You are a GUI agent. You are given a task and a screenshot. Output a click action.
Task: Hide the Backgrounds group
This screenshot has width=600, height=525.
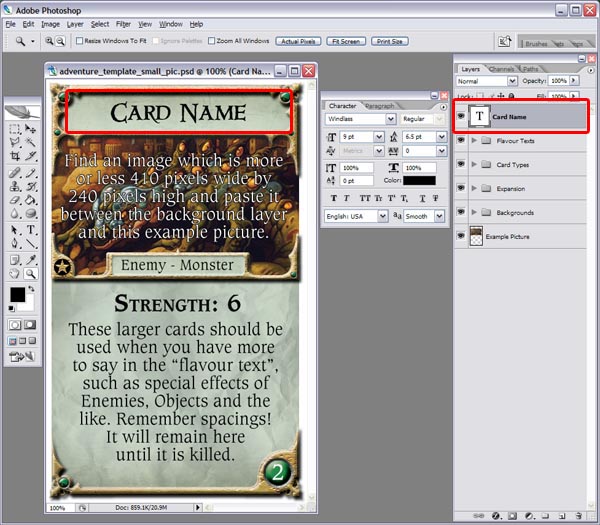461,212
